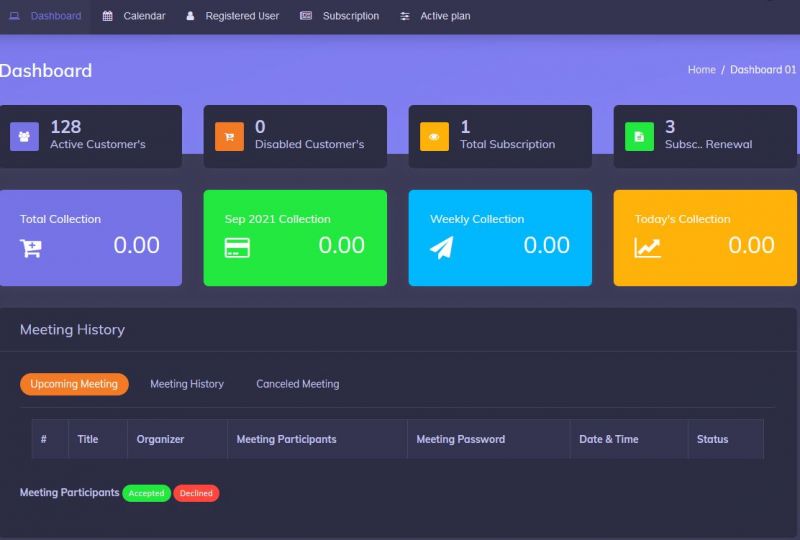Image resolution: width=800 pixels, height=540 pixels.
Task: Click the credit card icon in Sep 2021 Collection
Action: pos(237,248)
